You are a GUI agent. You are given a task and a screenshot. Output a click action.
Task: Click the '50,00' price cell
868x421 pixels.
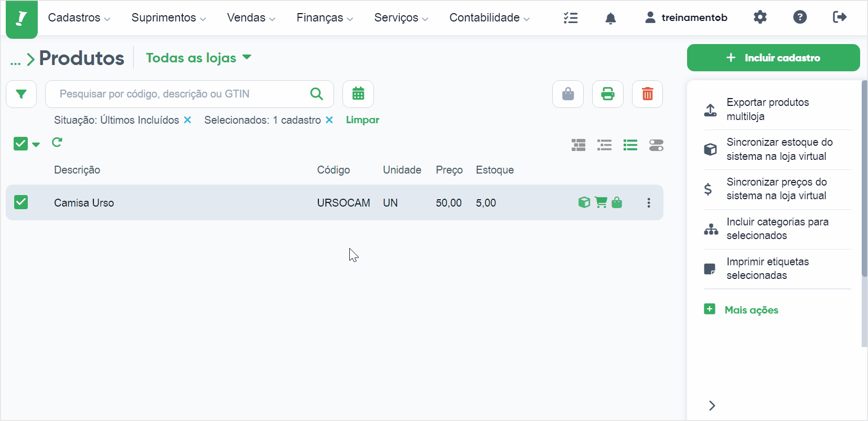click(x=449, y=203)
